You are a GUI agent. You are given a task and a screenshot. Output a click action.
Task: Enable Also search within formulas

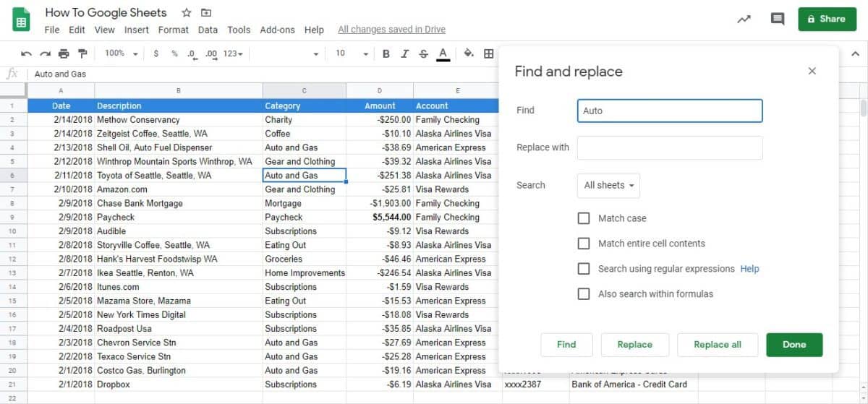point(584,294)
